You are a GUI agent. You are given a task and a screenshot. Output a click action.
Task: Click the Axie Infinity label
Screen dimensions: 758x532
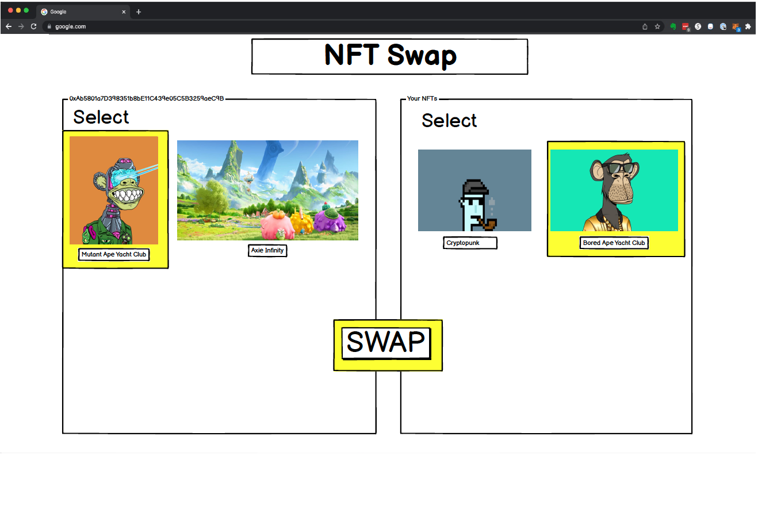(x=267, y=250)
